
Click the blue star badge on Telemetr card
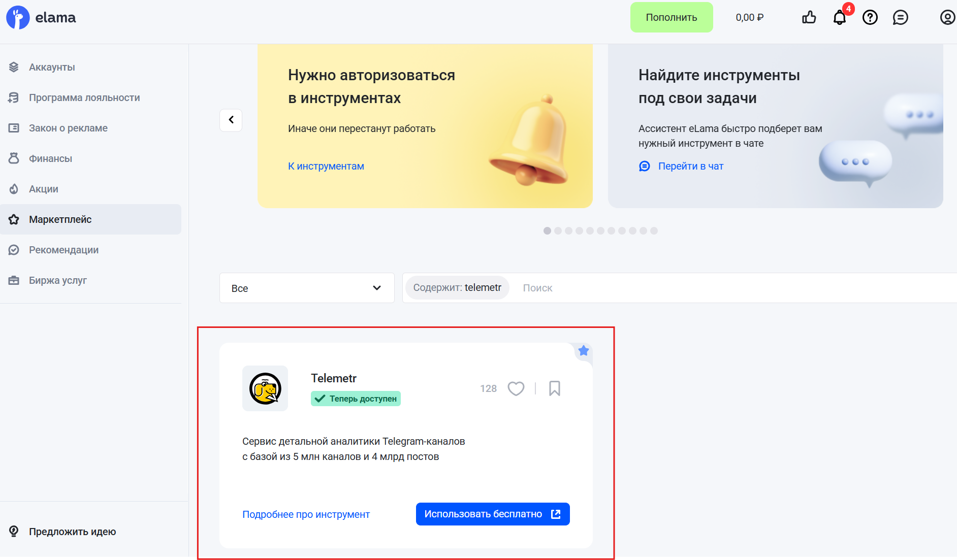(x=584, y=351)
